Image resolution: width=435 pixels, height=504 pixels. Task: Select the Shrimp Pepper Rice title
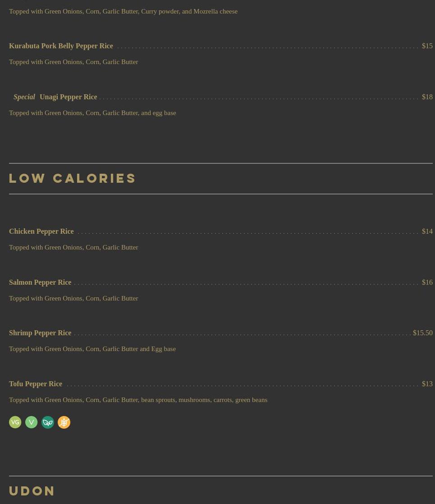(40, 333)
